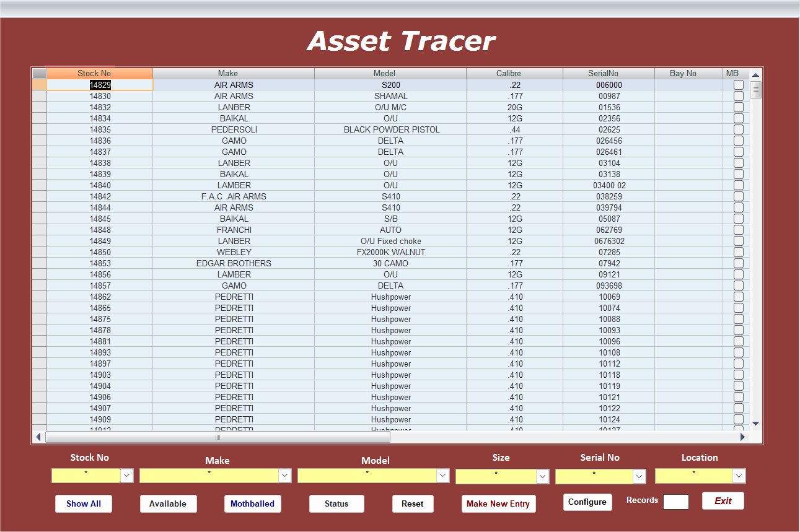
Task: Expand the Serial No filter dropdown
Action: pos(639,476)
